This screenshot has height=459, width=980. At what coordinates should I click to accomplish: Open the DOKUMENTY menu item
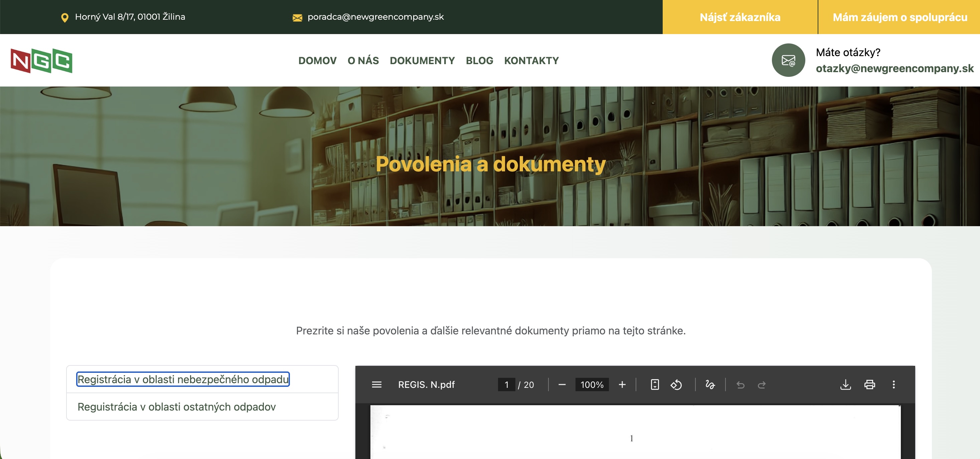[x=422, y=60]
